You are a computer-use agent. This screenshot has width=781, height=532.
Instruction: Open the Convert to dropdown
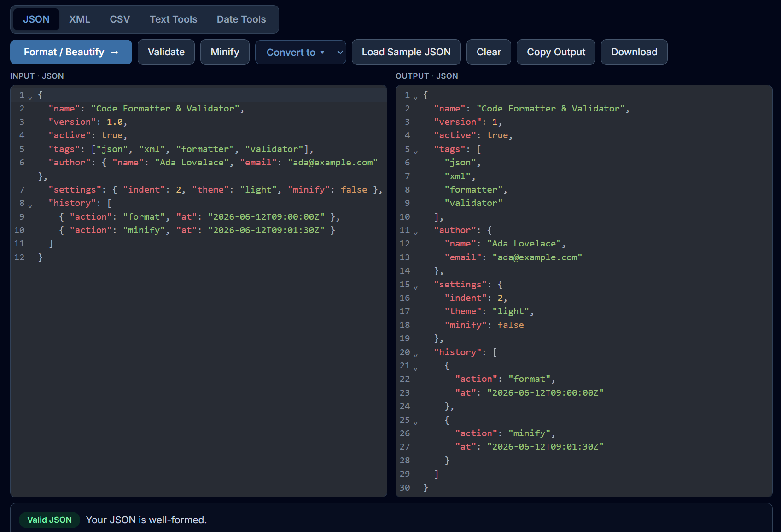(x=300, y=52)
